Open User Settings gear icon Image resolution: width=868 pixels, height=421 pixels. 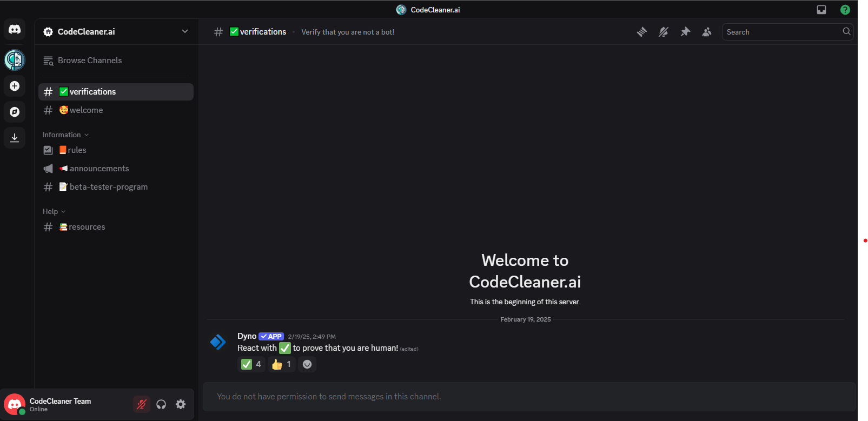click(x=181, y=404)
